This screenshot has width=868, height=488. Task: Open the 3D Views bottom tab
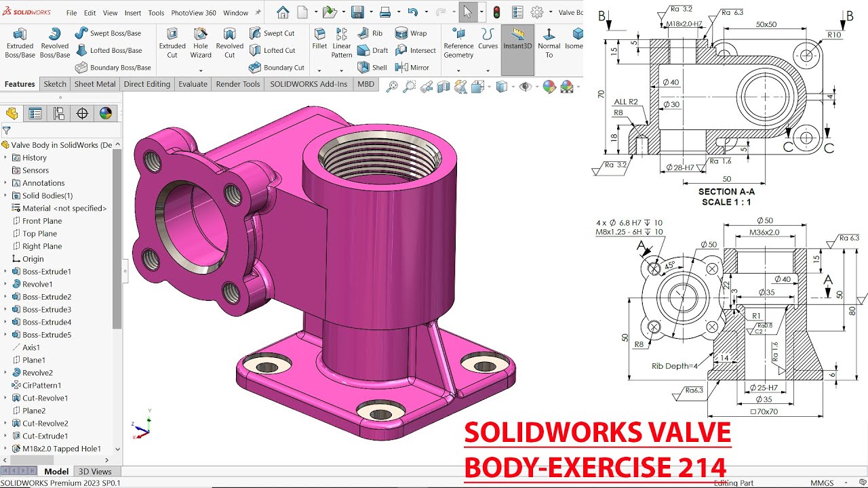[95, 472]
